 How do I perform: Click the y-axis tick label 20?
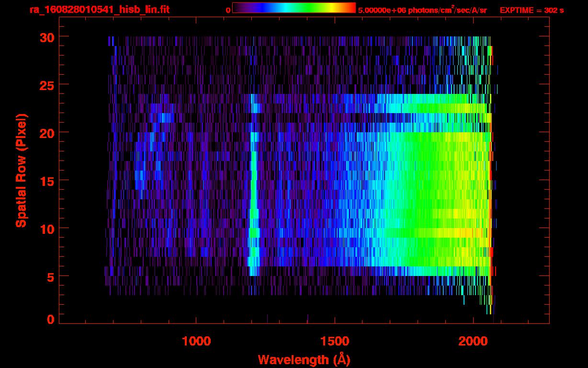tap(47, 133)
